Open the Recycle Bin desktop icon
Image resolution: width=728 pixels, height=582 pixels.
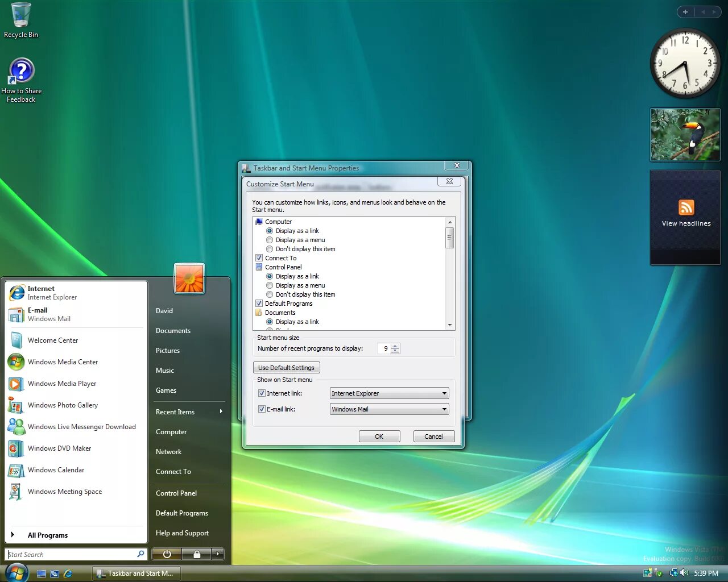point(21,20)
